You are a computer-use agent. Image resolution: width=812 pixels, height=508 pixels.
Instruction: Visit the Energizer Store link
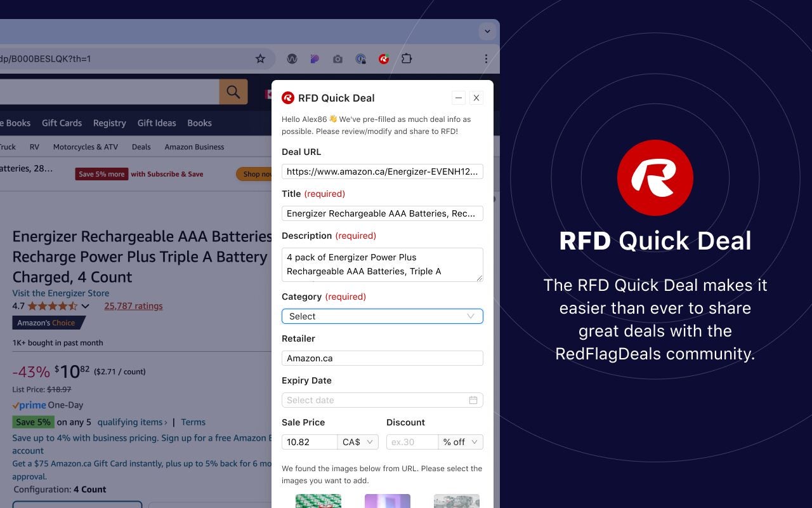pos(60,293)
